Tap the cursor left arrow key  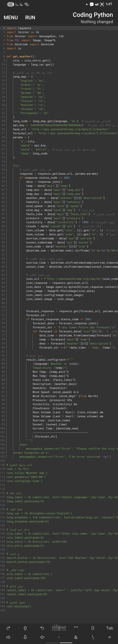42,637
